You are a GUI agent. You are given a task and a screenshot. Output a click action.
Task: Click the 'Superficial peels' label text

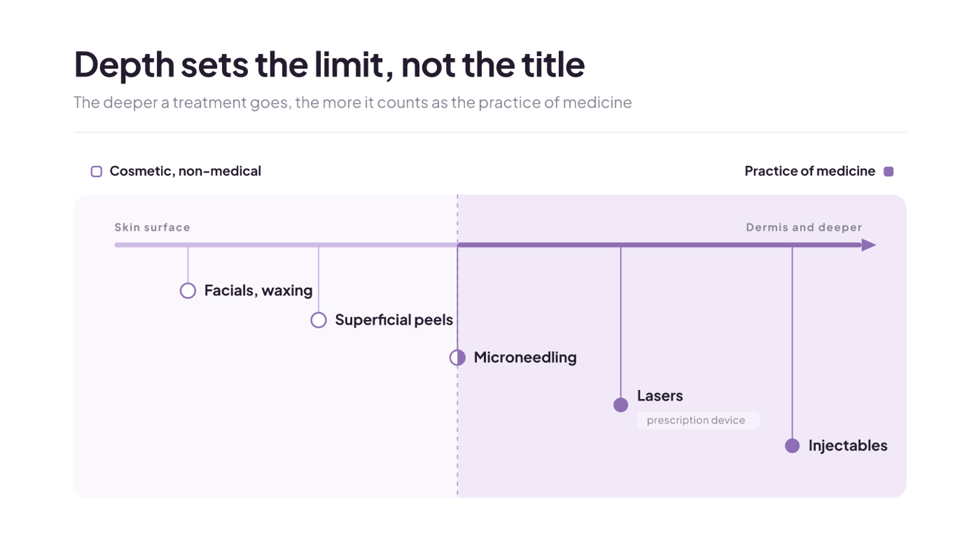[x=394, y=320]
